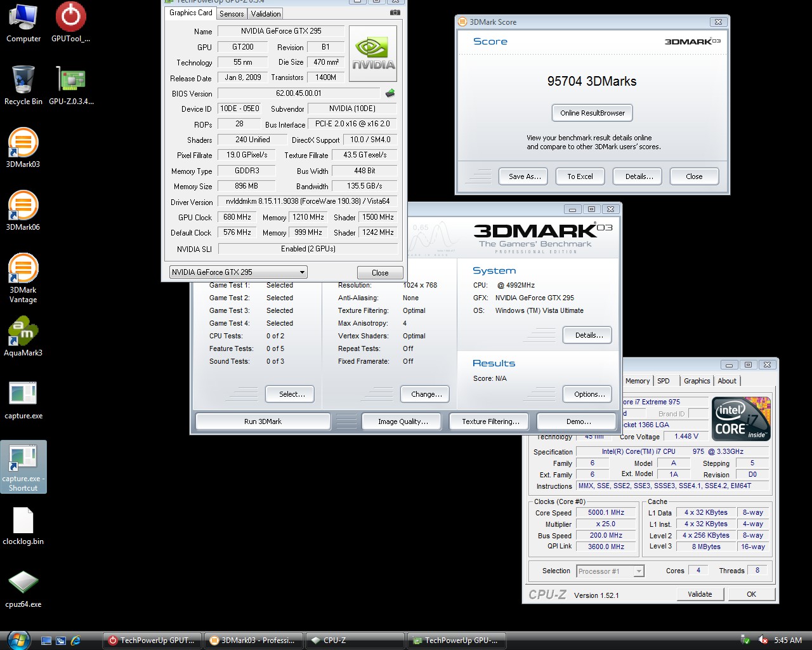The width and height of the screenshot is (812, 650).
Task: Open the Recycle Bin icon
Action: point(23,85)
